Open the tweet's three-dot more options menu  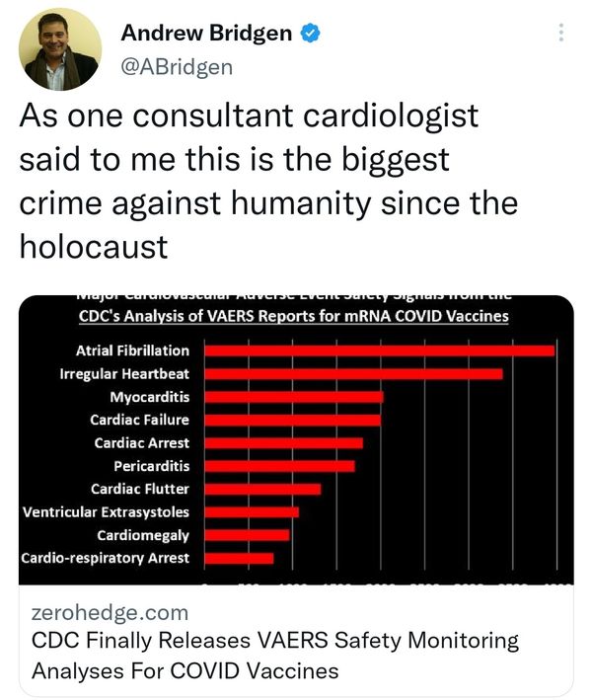(560, 33)
